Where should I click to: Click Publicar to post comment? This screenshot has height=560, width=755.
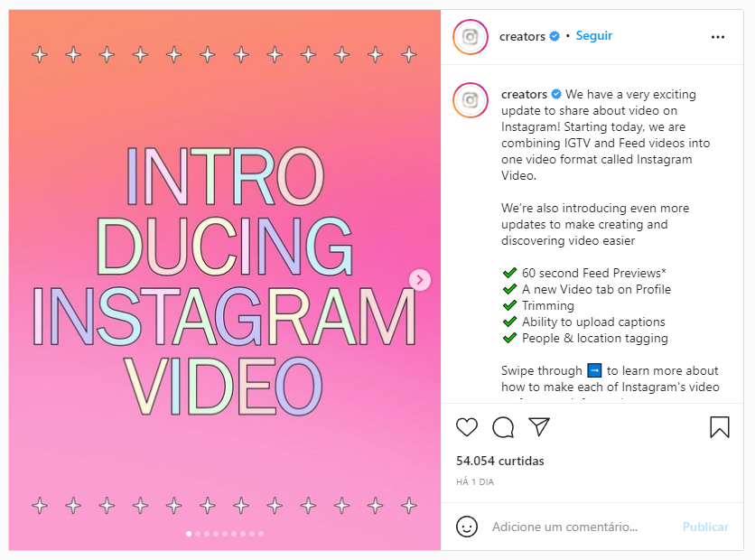(705, 527)
